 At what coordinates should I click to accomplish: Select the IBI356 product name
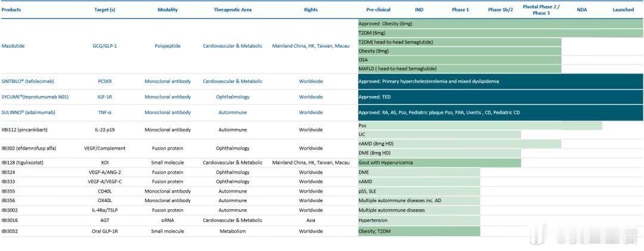click(x=8, y=200)
